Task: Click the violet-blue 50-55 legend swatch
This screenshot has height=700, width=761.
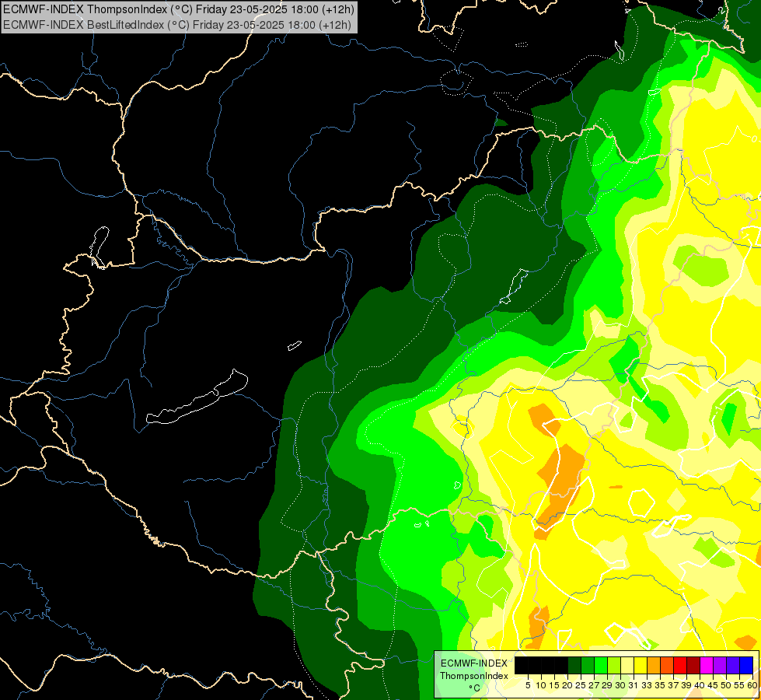Action: (x=733, y=665)
